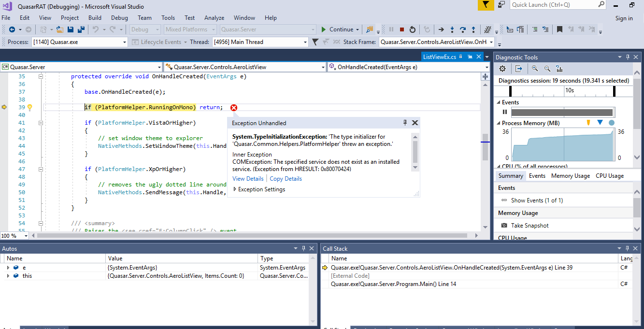The image size is (644, 329).
Task: Click the Restart debugging icon
Action: [x=413, y=29]
